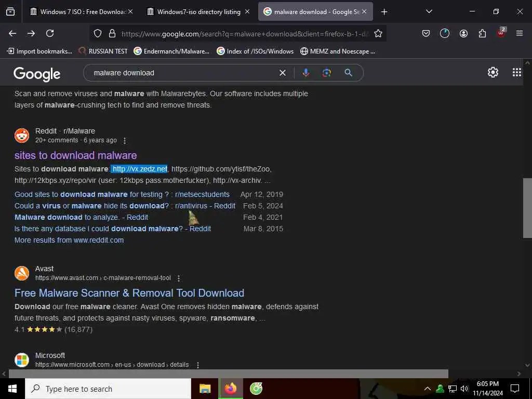Save page to Pocket
Screen dimensions: 532x399
pos(426,33)
